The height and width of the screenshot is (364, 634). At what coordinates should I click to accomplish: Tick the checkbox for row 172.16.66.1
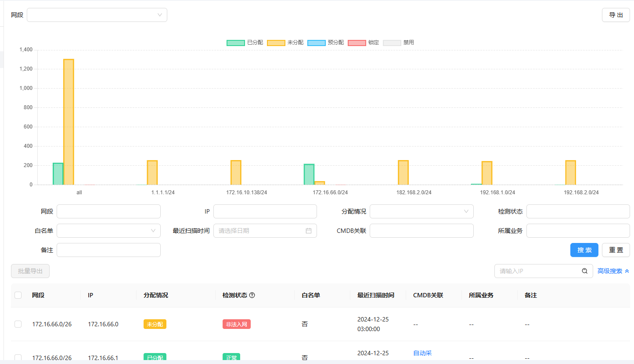[18, 357]
